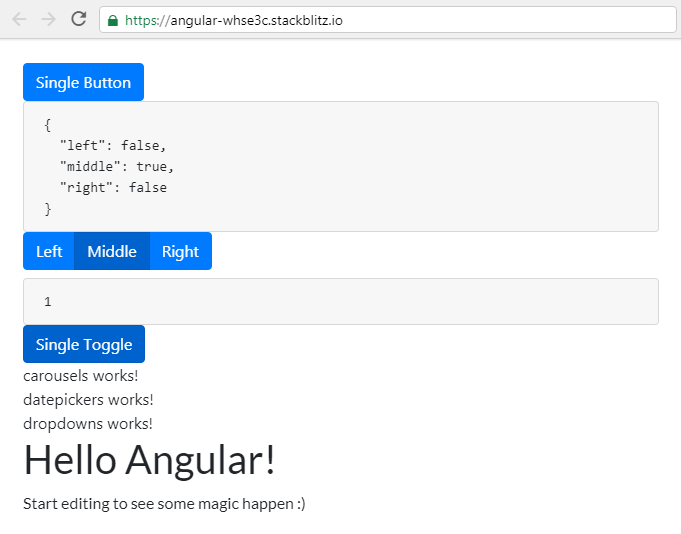681x534 pixels.
Task: Click the "right": false line in JSON output
Action: pyautogui.click(x=113, y=188)
